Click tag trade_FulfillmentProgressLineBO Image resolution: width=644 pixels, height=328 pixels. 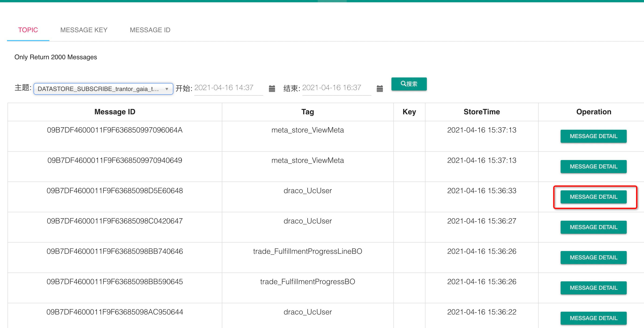pos(308,251)
